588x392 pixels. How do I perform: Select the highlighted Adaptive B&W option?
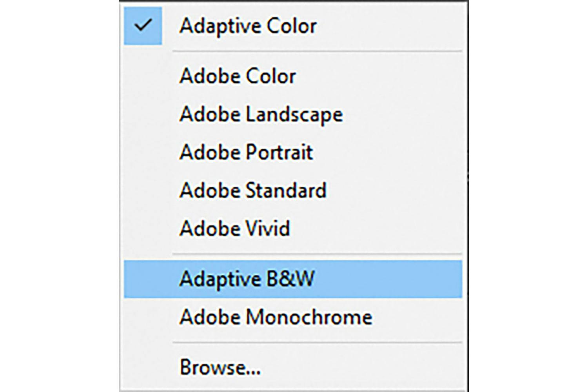pos(247,279)
